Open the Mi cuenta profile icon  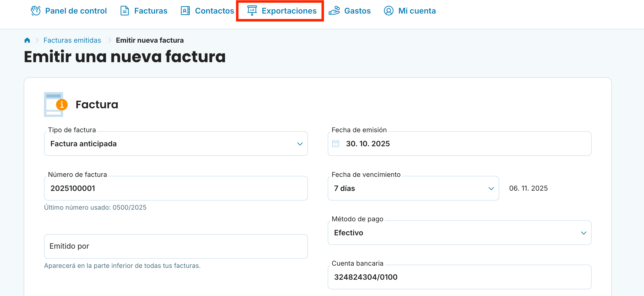tap(389, 10)
